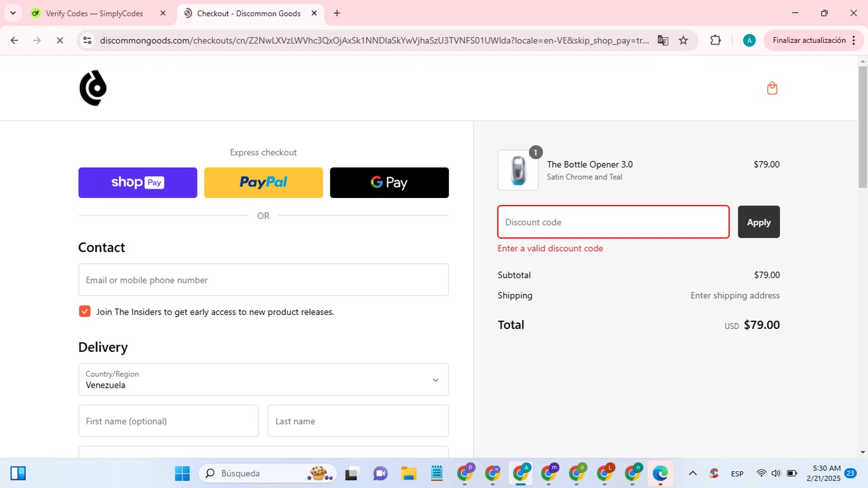Stop page loading with X button
Image resolution: width=868 pixels, height=488 pixels.
(60, 41)
